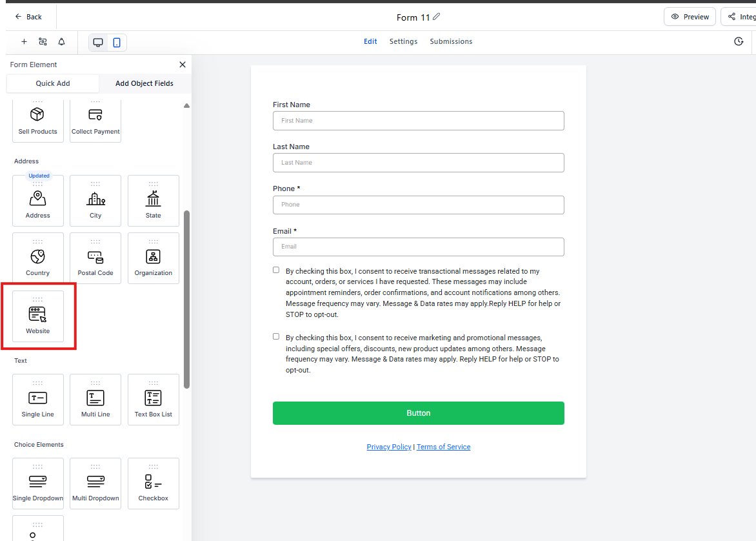Viewport: 756px width, 541px height.
Task: Add the Collect Payment element
Action: tap(95, 119)
